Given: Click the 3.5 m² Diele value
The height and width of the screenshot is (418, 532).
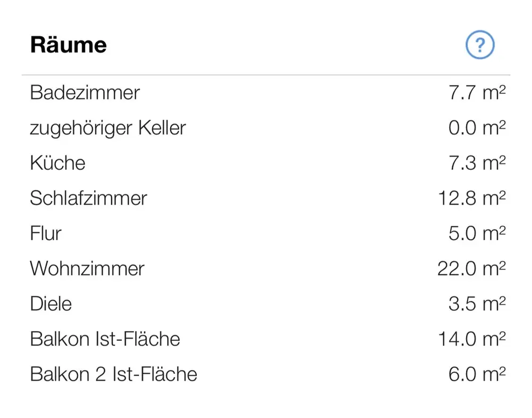Looking at the screenshot, I should tap(477, 304).
